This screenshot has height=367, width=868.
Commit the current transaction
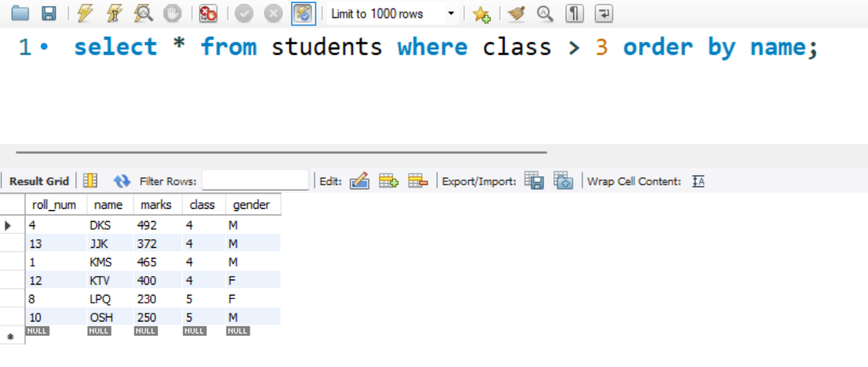pyautogui.click(x=244, y=13)
